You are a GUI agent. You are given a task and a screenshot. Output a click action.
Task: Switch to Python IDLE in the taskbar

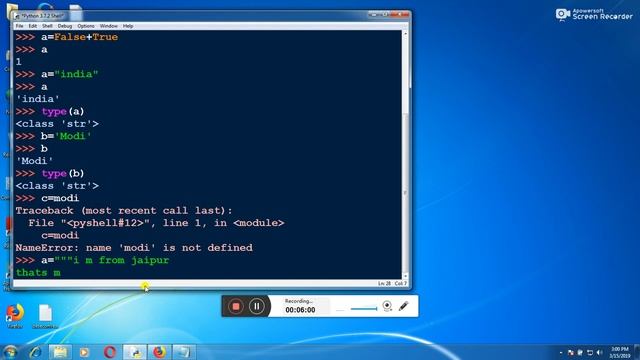pos(135,352)
